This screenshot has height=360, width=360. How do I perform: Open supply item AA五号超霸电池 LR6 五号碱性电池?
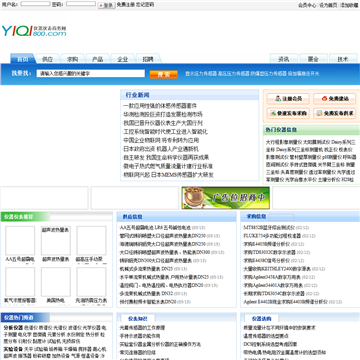155,228
